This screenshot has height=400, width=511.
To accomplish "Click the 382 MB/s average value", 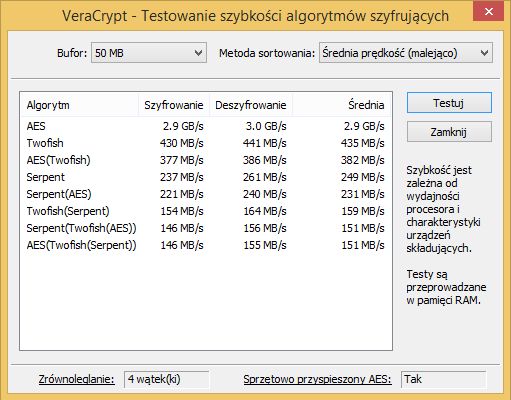I will [362, 160].
